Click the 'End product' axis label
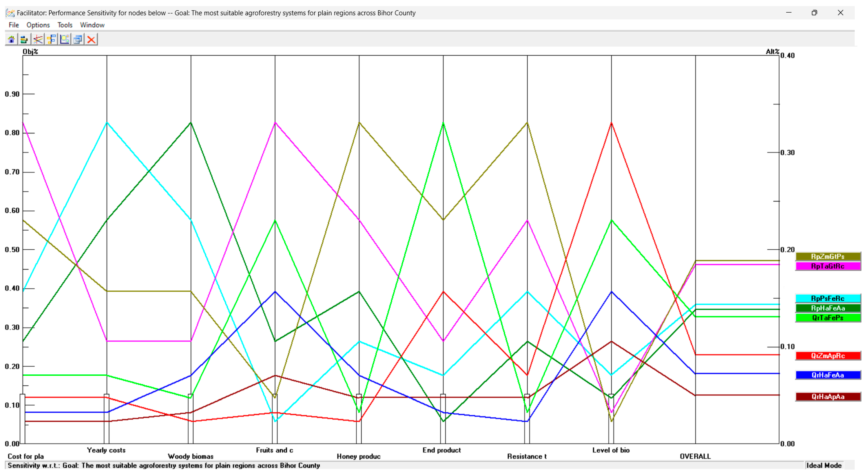Screen dimensions: 868x475 (442, 450)
